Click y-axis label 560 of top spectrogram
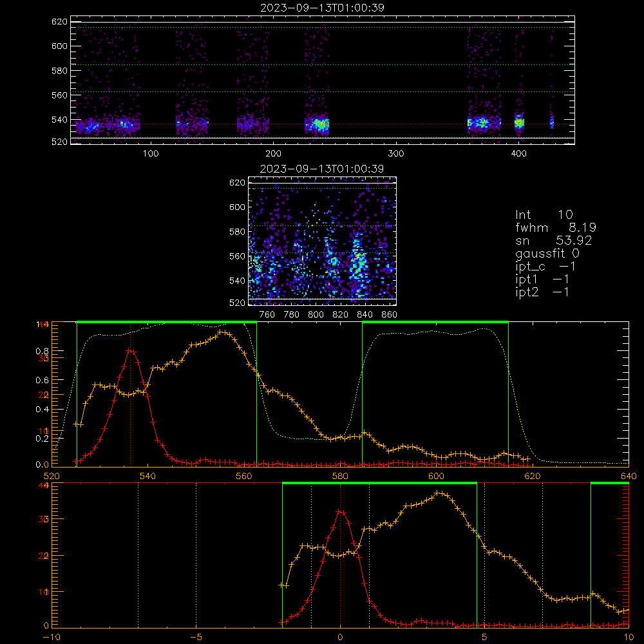 [59, 95]
